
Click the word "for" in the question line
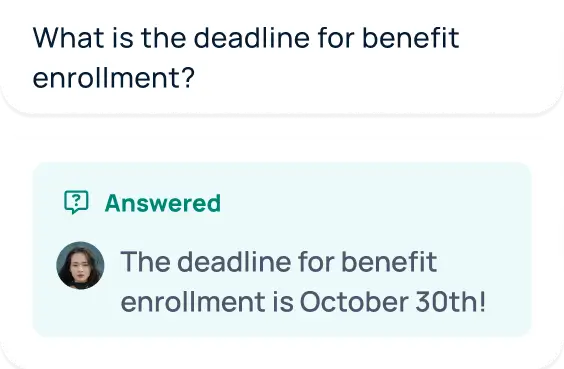pos(335,37)
